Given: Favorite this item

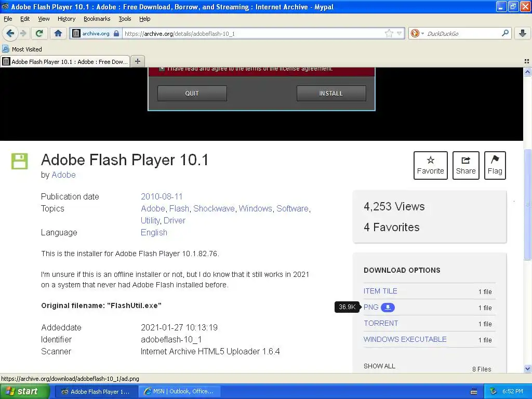Looking at the screenshot, I should click(431, 165).
